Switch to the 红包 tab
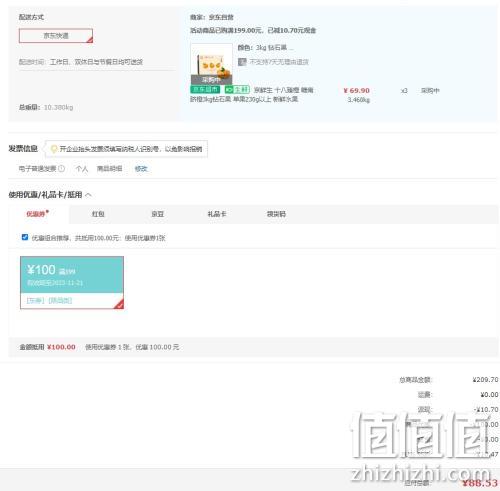The width and height of the screenshot is (500, 491). pos(98,214)
